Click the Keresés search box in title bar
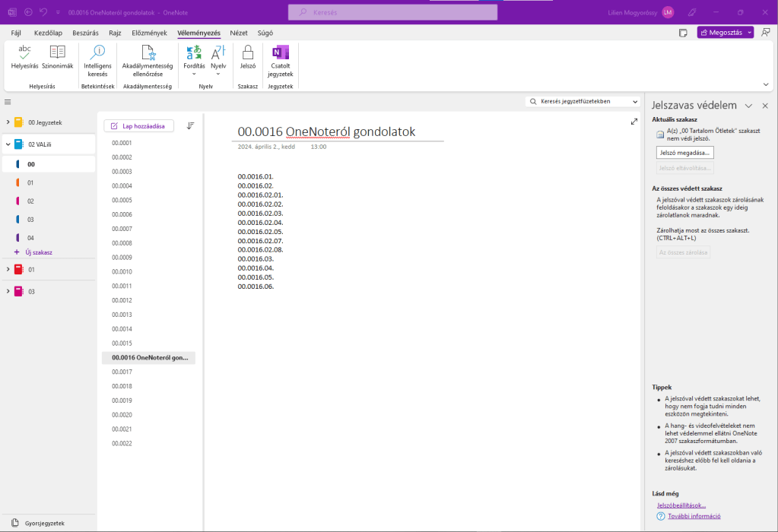 pyautogui.click(x=392, y=12)
